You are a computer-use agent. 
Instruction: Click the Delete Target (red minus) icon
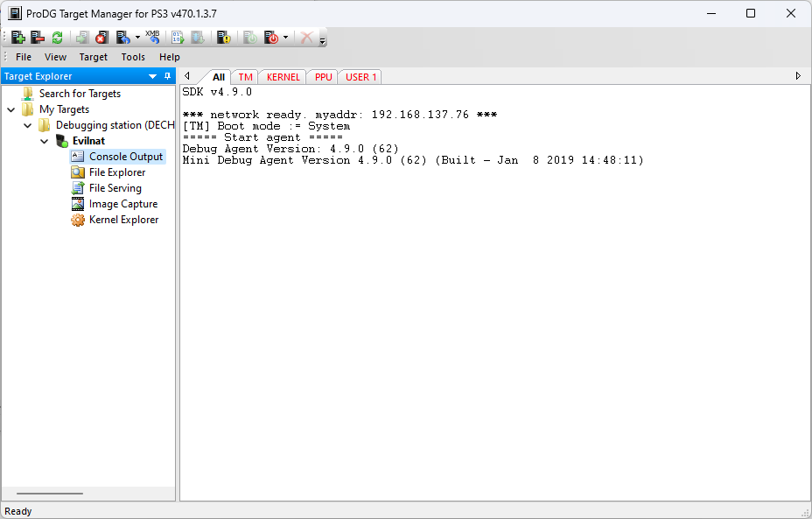[x=38, y=38]
